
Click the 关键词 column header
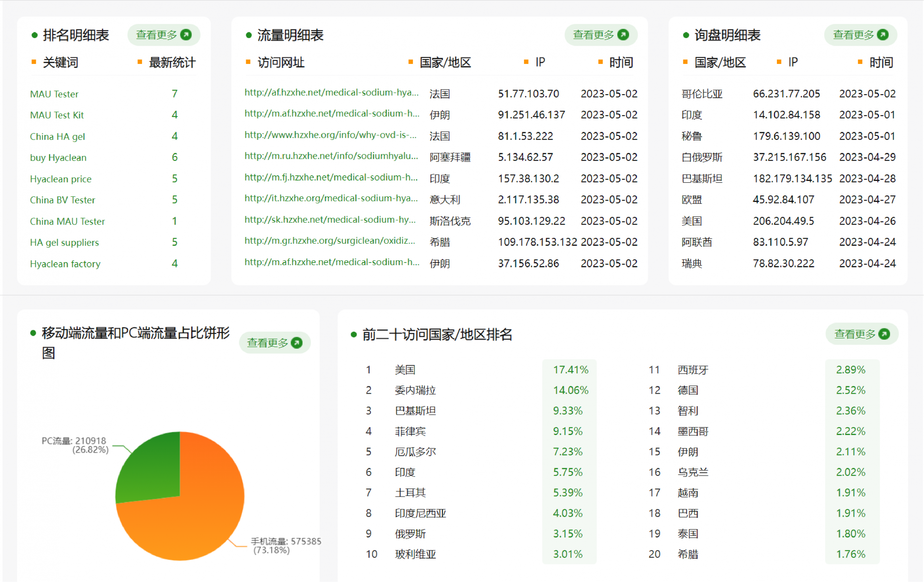click(61, 62)
